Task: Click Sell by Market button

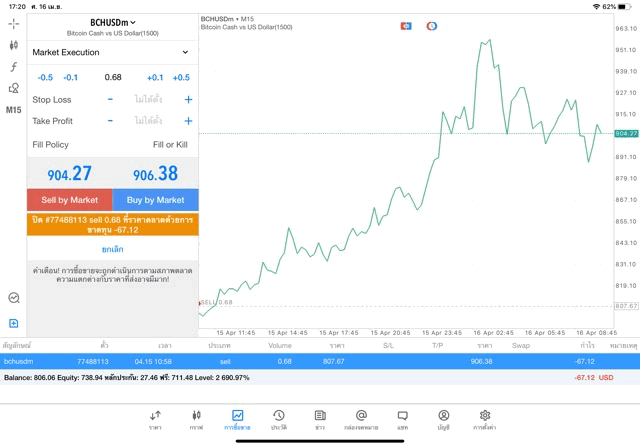Action: point(70,200)
